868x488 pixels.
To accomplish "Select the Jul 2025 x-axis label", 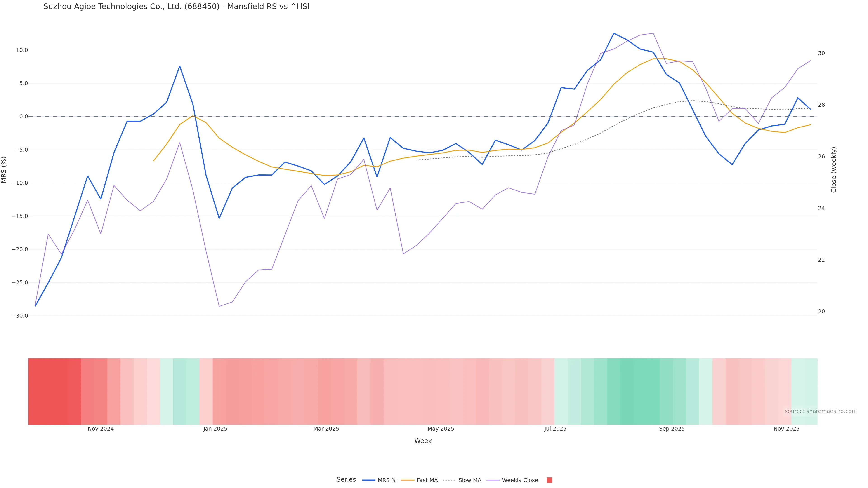I will point(555,429).
